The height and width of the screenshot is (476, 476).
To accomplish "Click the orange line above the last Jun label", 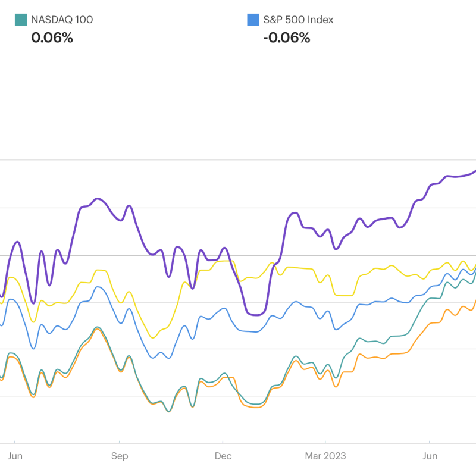I will (430, 325).
